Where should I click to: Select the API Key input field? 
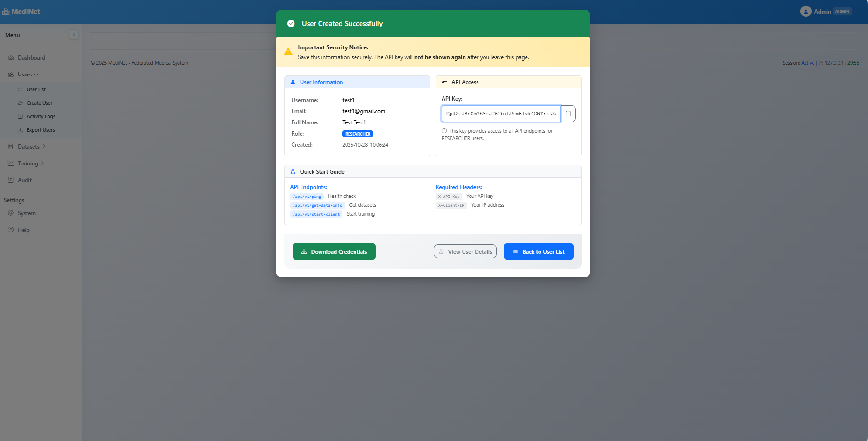(x=501, y=114)
